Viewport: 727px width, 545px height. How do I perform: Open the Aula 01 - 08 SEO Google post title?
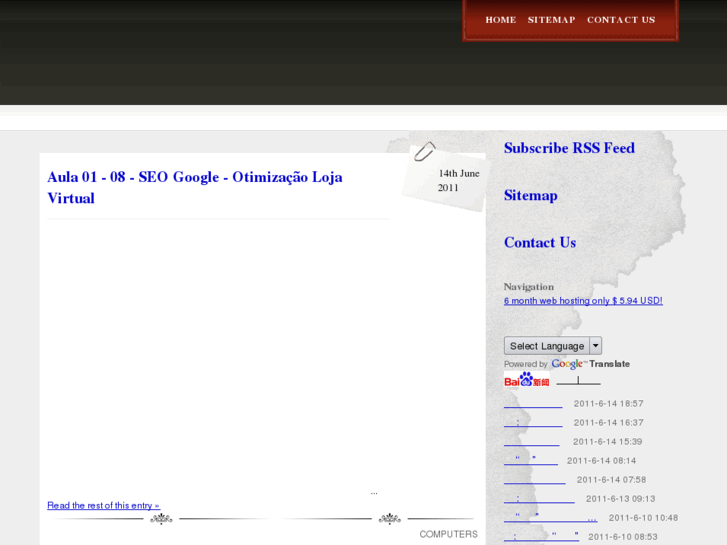195,187
